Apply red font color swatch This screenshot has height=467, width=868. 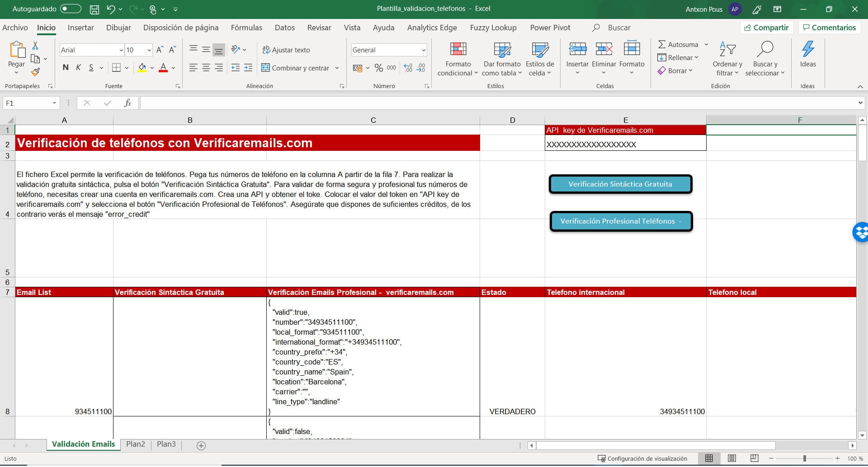[164, 68]
